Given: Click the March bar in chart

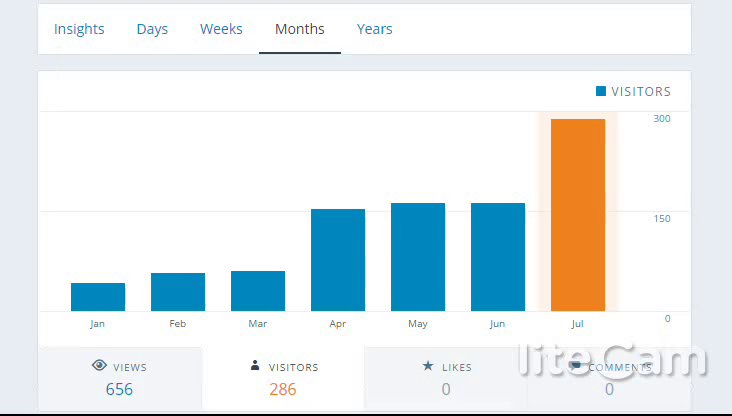Looking at the screenshot, I should tap(258, 291).
